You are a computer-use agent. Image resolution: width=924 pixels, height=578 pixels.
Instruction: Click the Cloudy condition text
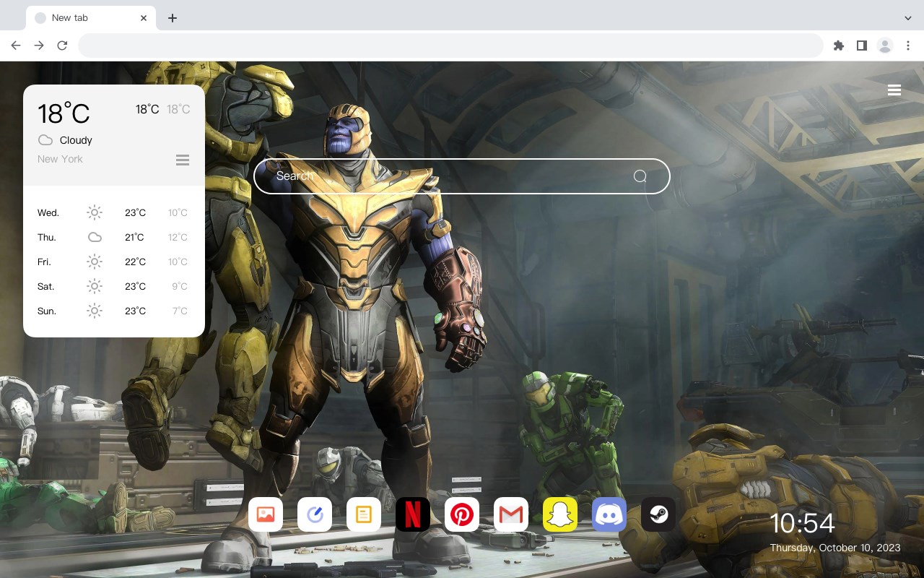76,140
